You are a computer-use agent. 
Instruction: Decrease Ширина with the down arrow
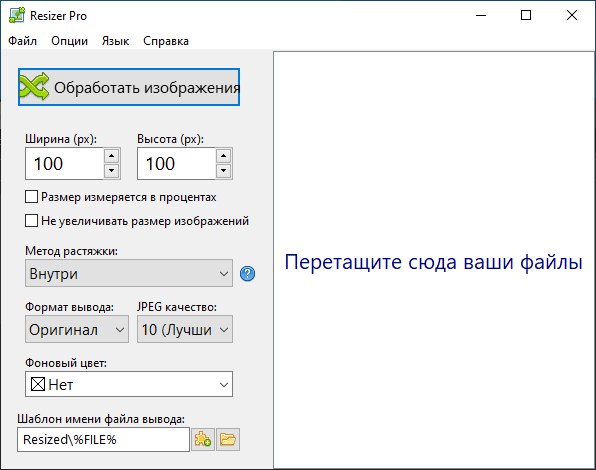(111, 171)
